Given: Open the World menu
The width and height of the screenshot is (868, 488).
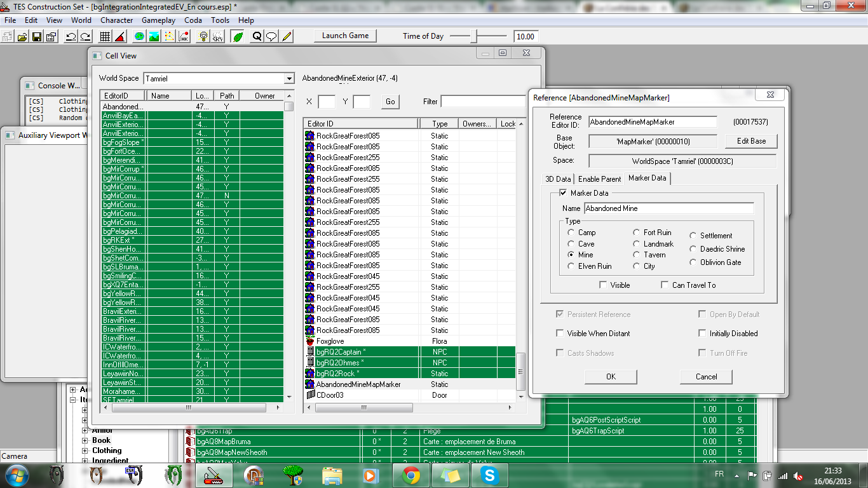Looking at the screenshot, I should pos(81,20).
